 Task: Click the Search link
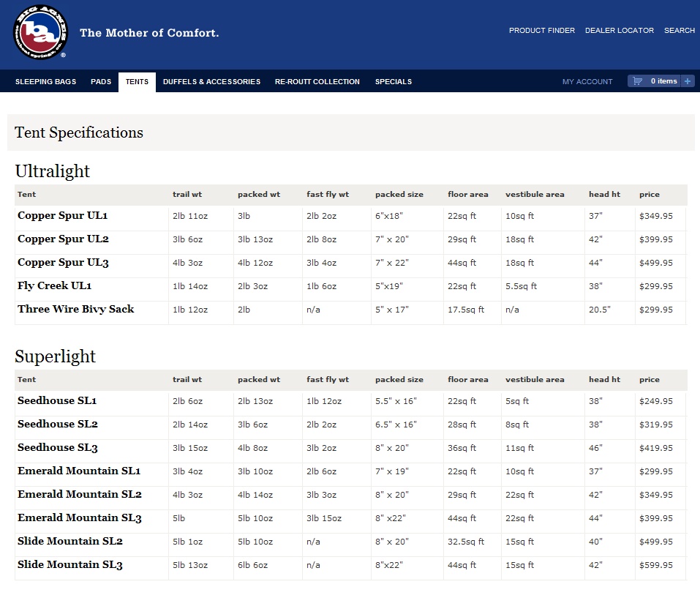pos(680,30)
